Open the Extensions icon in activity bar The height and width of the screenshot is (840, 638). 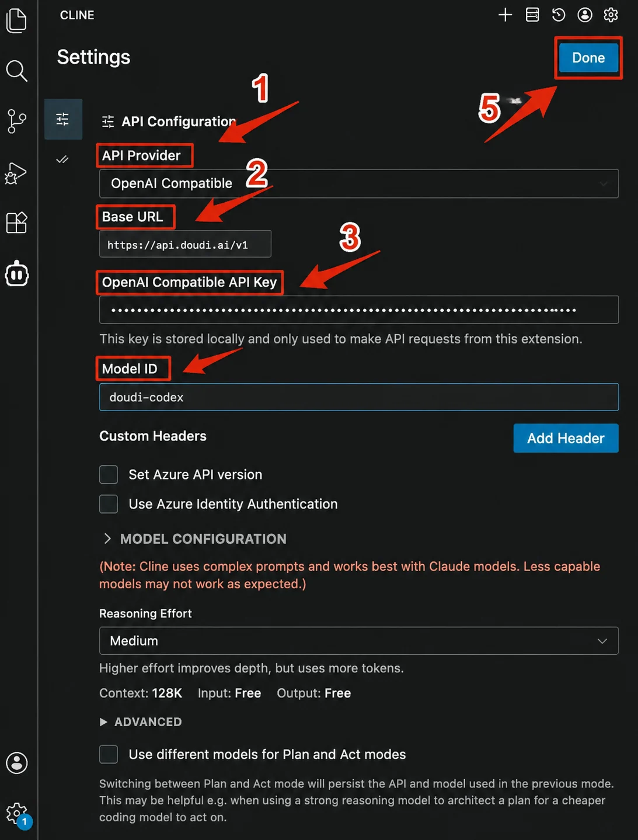tap(16, 223)
